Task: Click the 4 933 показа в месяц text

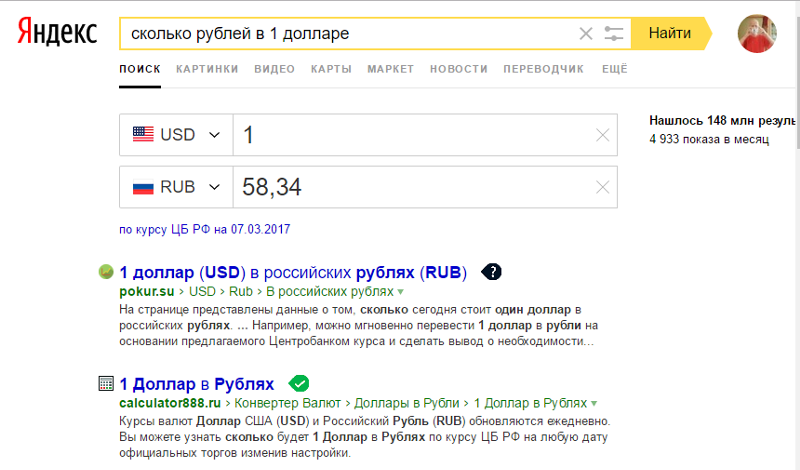Action: pyautogui.click(x=709, y=139)
